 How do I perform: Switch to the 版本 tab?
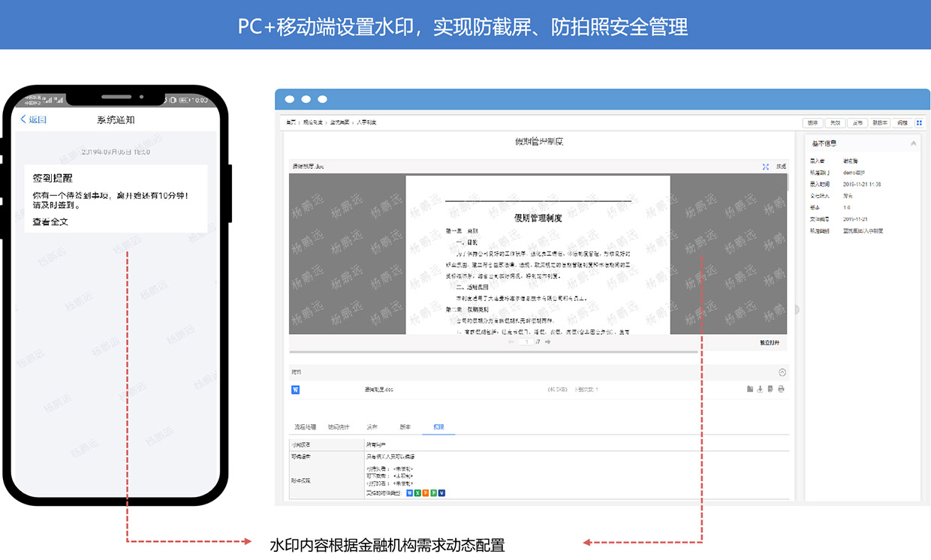pyautogui.click(x=405, y=427)
